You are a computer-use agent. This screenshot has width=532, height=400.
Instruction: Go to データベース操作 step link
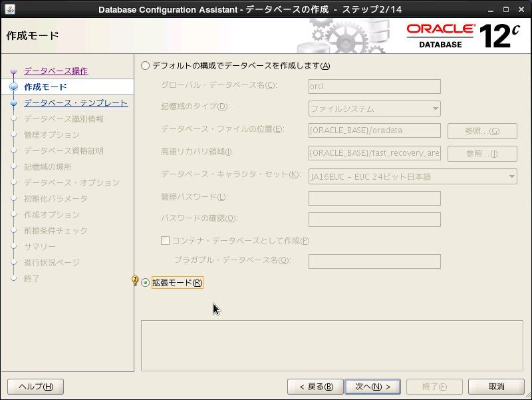click(56, 71)
